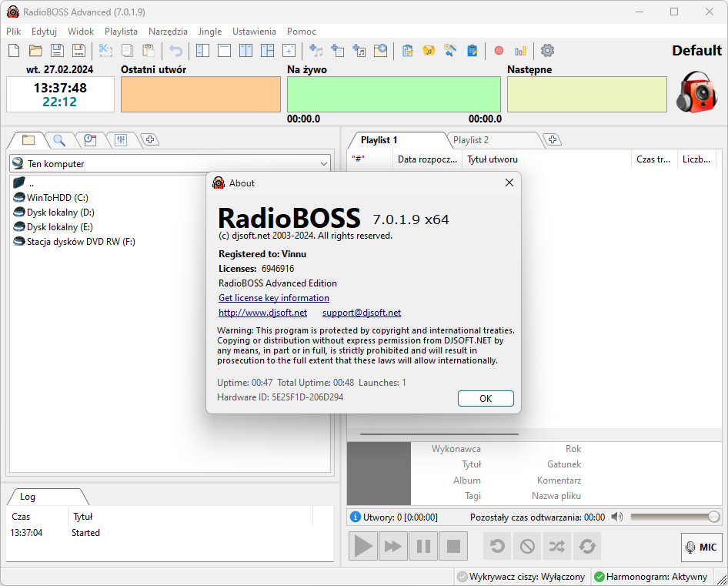728x586 pixels.
Task: Click the Cut scissors toolbar icon
Action: [105, 50]
